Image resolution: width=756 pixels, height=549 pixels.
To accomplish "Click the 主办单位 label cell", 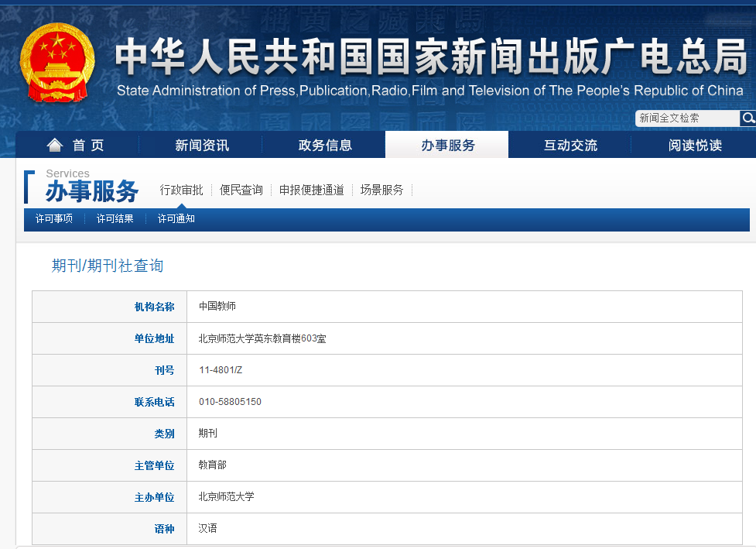I will click(109, 498).
